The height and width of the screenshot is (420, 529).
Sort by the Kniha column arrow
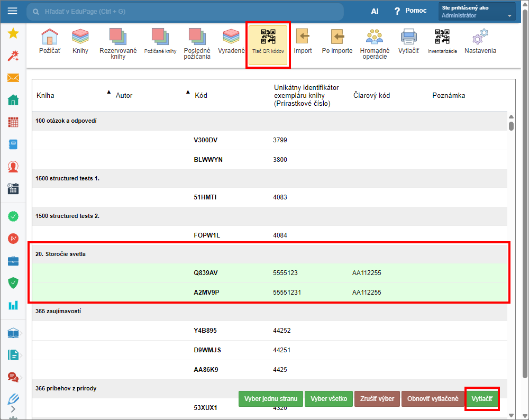pyautogui.click(x=109, y=92)
